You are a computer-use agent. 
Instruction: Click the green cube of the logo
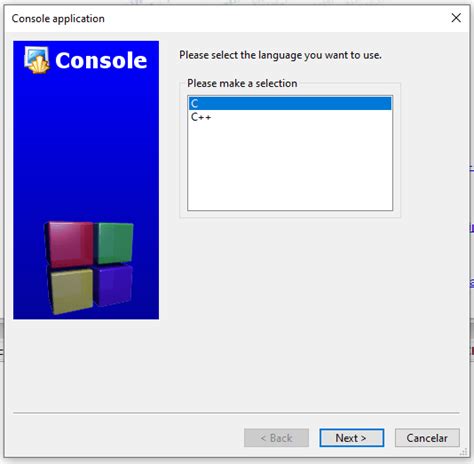tap(115, 243)
